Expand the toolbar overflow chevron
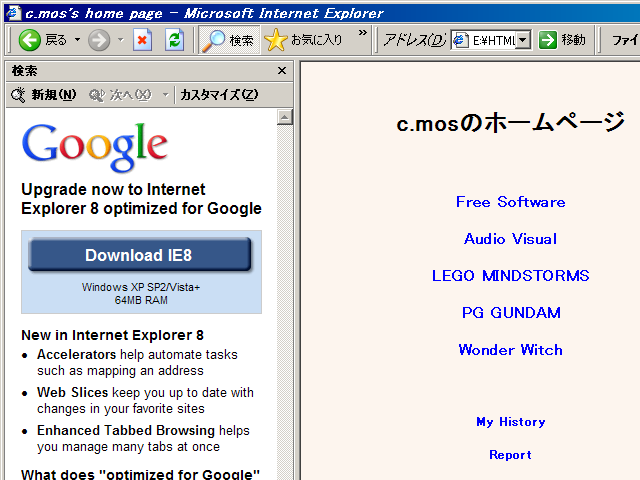Screen dimensions: 640x480 [x=362, y=33]
